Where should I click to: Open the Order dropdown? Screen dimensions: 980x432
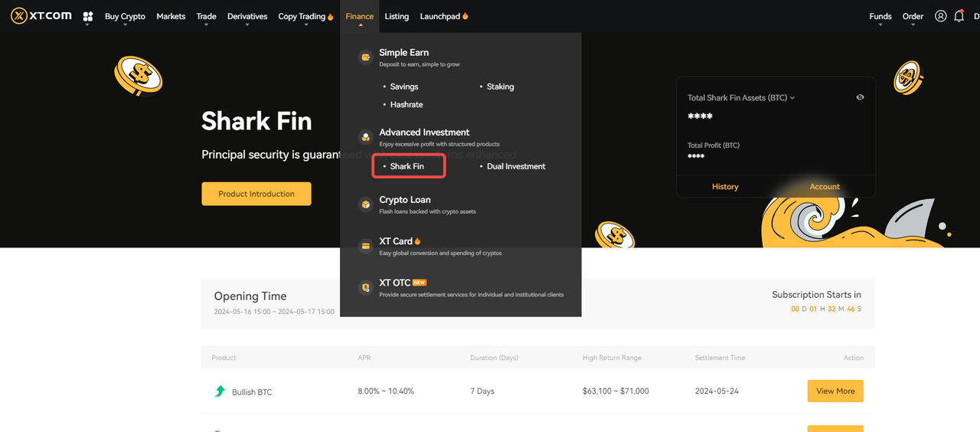pos(913,16)
